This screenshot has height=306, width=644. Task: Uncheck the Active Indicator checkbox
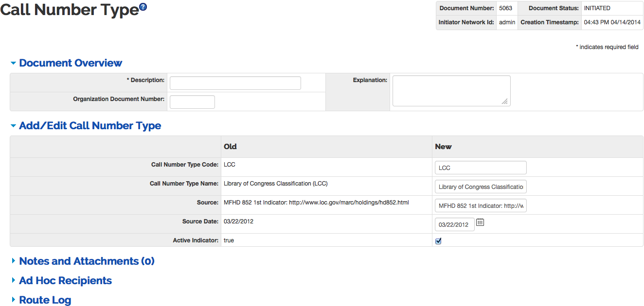point(438,241)
